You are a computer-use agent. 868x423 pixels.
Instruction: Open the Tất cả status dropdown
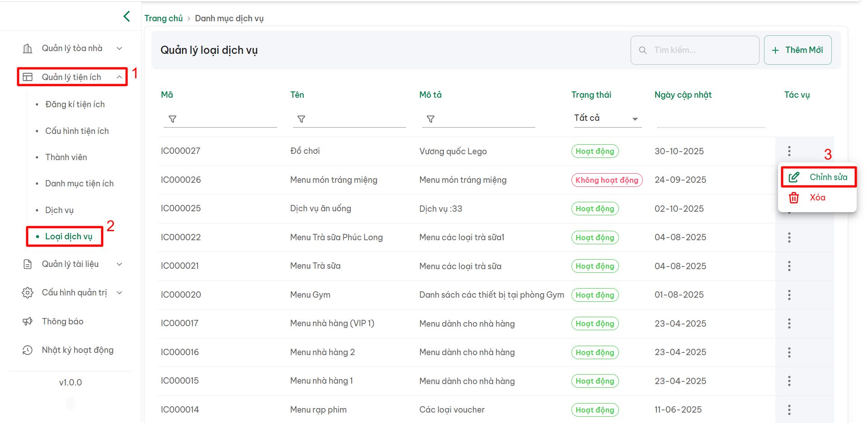[607, 119]
